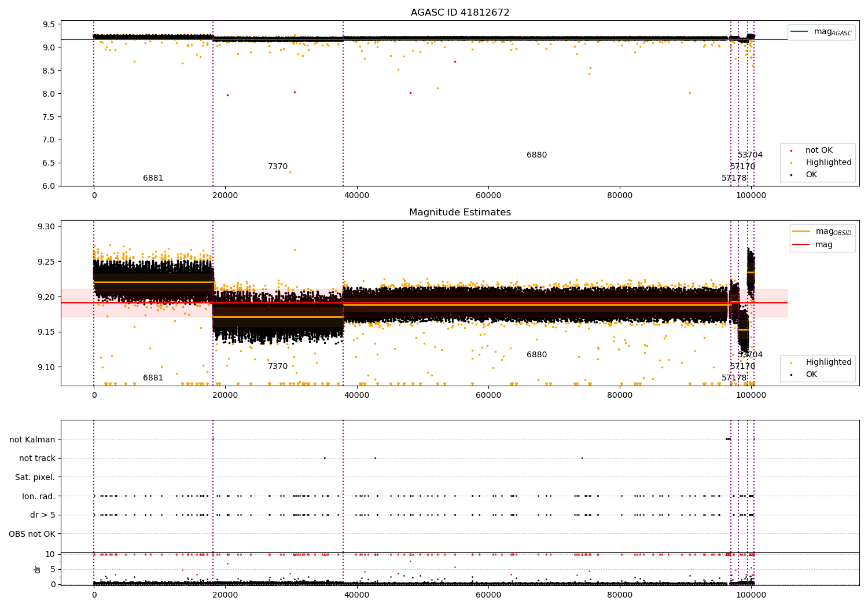Click y-axis tick 8.0 in the top plot
Image resolution: width=868 pixels, height=608 pixels.
click(x=49, y=94)
